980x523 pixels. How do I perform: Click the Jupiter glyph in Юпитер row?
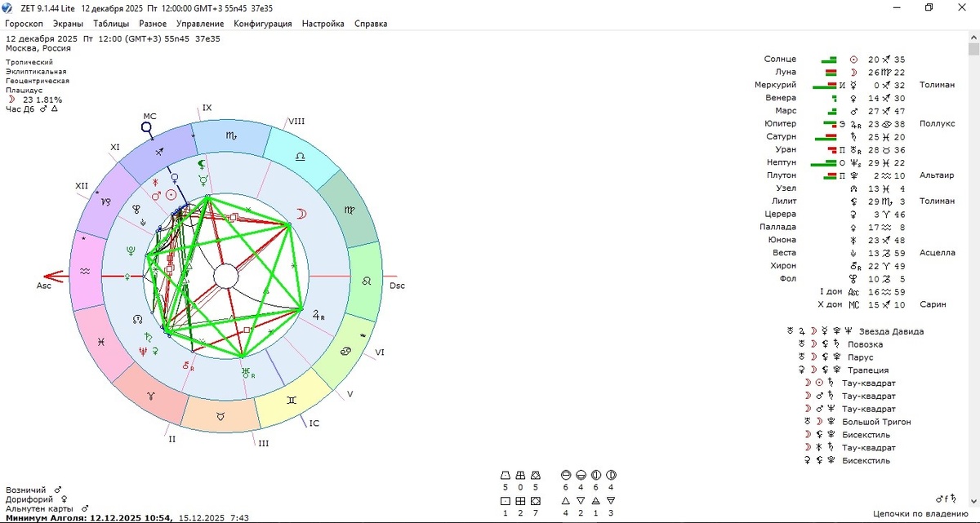click(856, 124)
